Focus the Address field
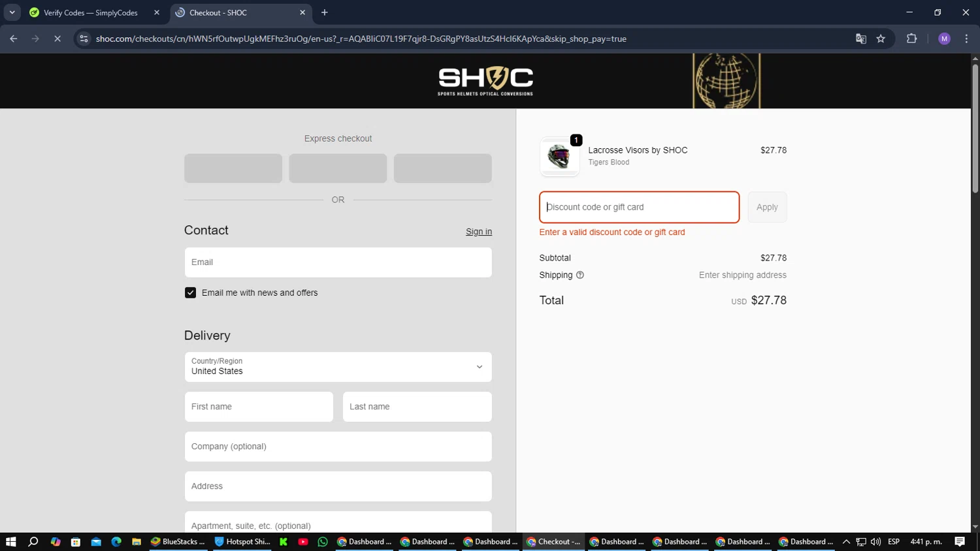980x551 pixels. pyautogui.click(x=338, y=486)
